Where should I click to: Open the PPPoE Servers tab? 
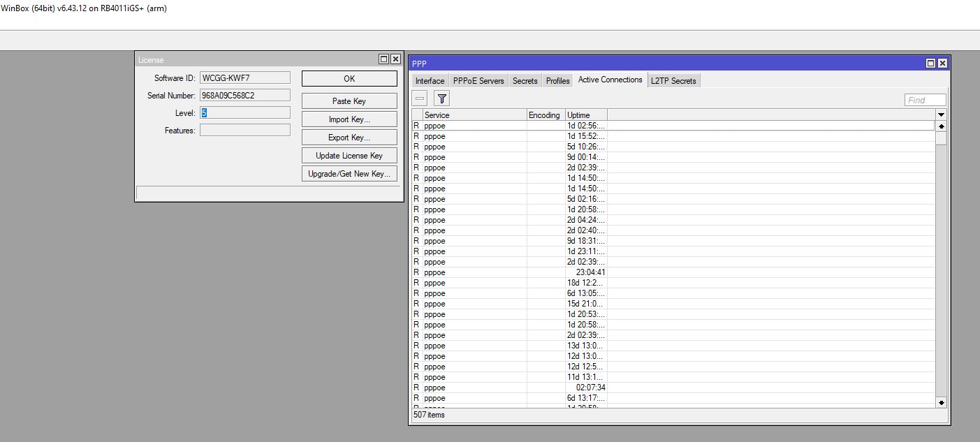478,81
